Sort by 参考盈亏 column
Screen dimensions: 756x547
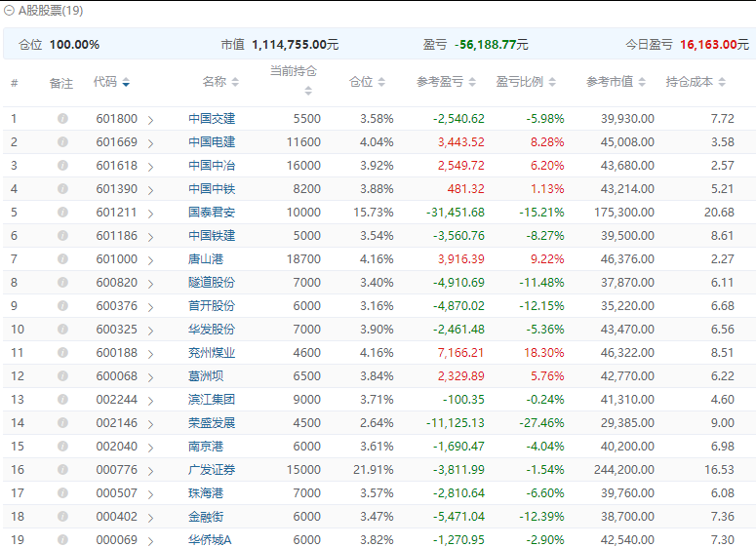pos(470,83)
